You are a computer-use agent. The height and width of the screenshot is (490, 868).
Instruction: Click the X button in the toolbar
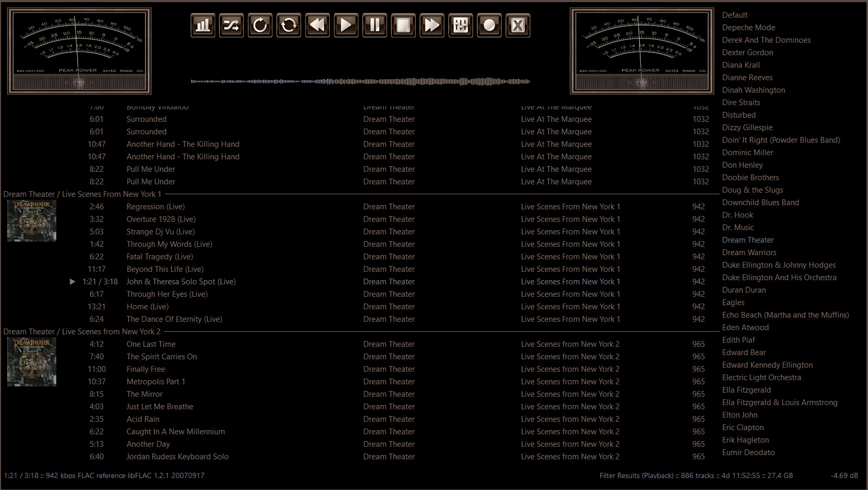coord(518,25)
